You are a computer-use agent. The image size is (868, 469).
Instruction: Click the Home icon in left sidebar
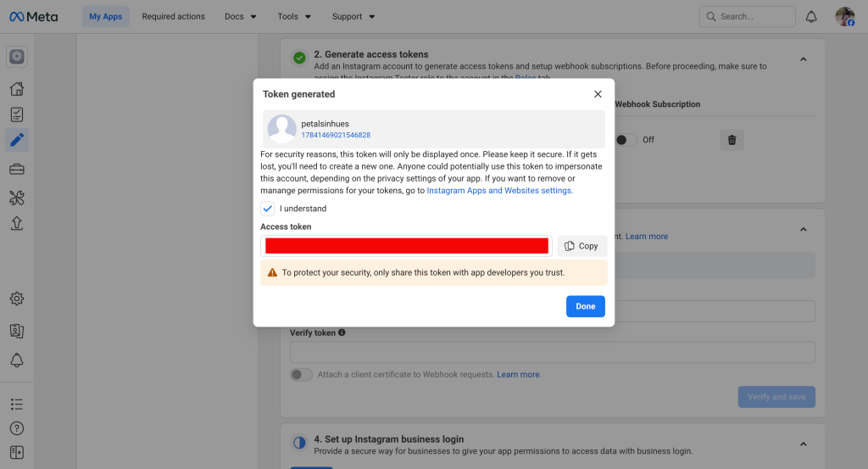[17, 89]
